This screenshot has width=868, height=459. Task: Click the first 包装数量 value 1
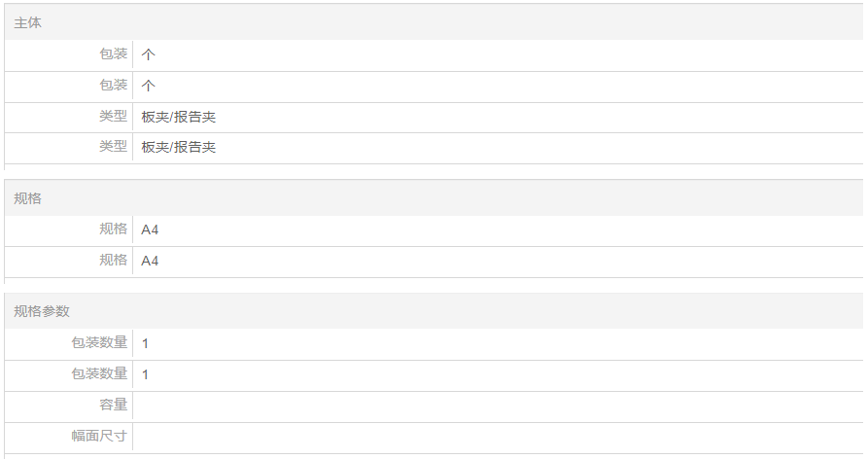[x=145, y=343]
